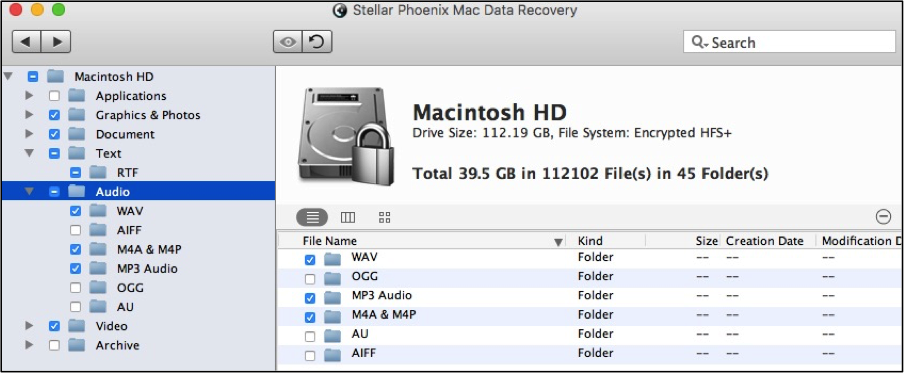This screenshot has height=373, width=904.
Task: Switch to column view mode
Action: (348, 217)
